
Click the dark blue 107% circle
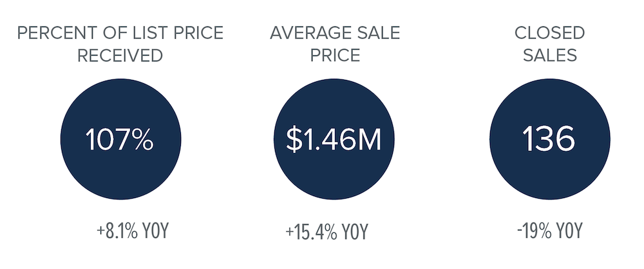coord(121,139)
